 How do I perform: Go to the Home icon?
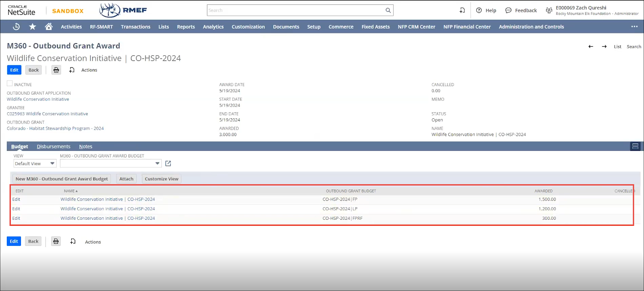49,27
